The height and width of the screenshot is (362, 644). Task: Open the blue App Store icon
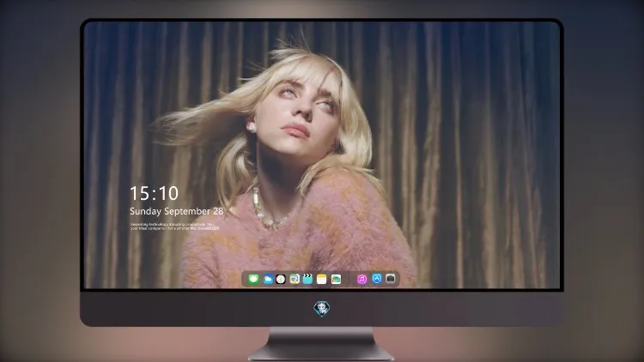pyautogui.click(x=377, y=279)
